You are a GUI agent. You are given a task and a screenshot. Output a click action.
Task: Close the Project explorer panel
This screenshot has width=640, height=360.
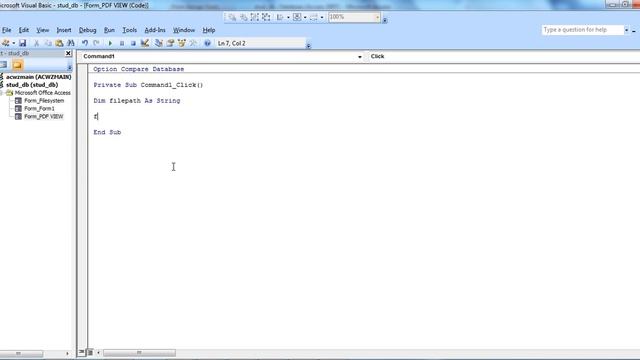click(x=68, y=53)
